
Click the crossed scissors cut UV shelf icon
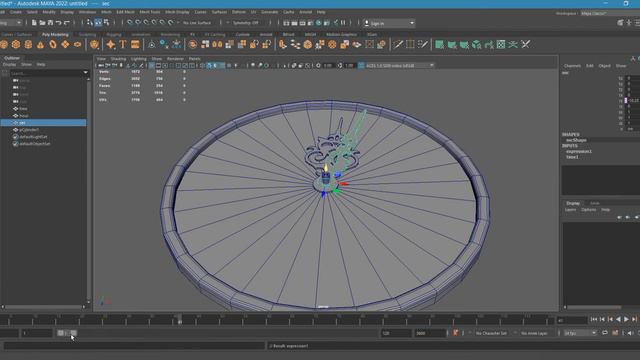click(x=526, y=44)
